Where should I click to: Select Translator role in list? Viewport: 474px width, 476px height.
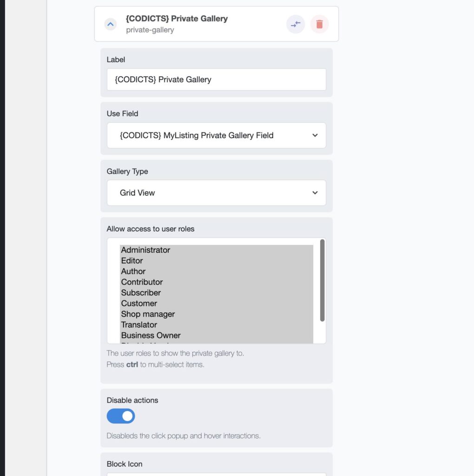tap(217, 325)
